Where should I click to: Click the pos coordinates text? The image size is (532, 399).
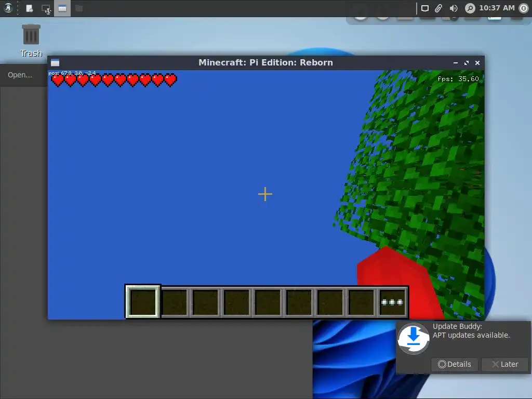[x=72, y=73]
